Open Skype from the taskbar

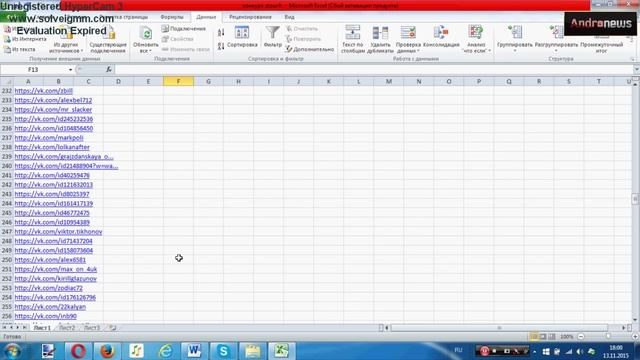(x=223, y=351)
